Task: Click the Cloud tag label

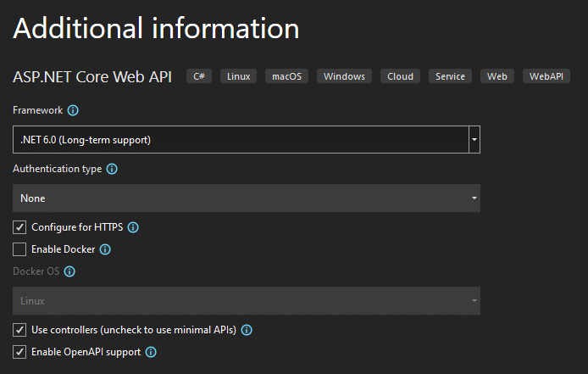Action: [x=400, y=76]
